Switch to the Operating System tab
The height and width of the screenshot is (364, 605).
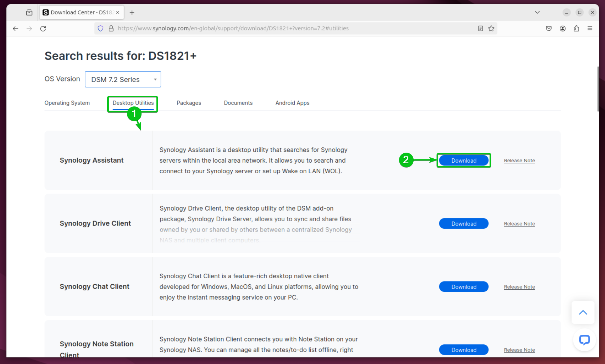coord(67,103)
